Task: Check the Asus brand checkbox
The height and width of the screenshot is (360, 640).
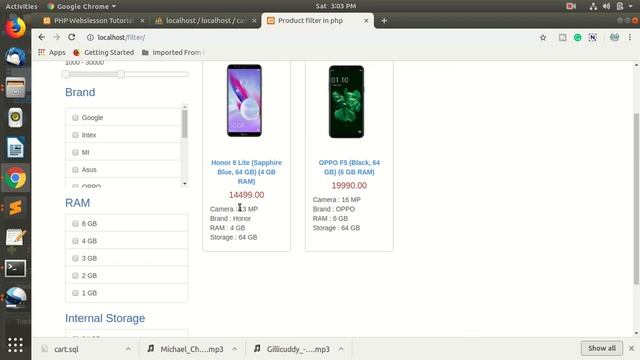Action: pyautogui.click(x=75, y=170)
